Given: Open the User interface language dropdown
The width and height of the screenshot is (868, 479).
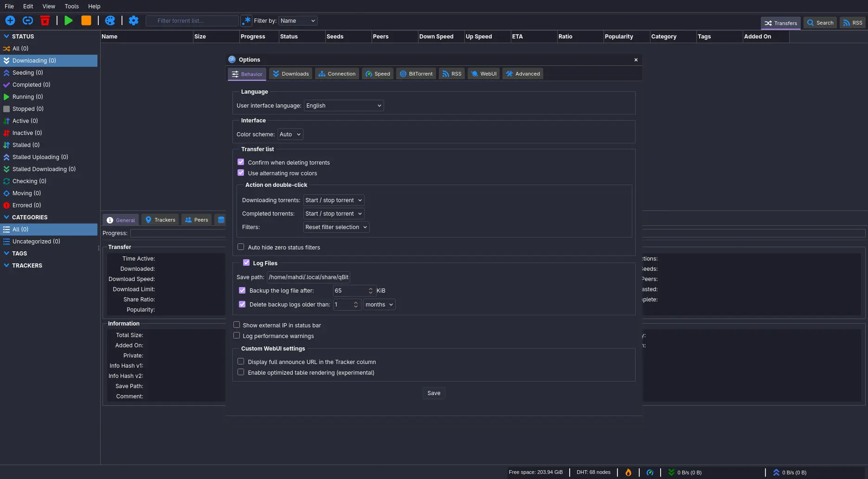Looking at the screenshot, I should click(x=343, y=105).
